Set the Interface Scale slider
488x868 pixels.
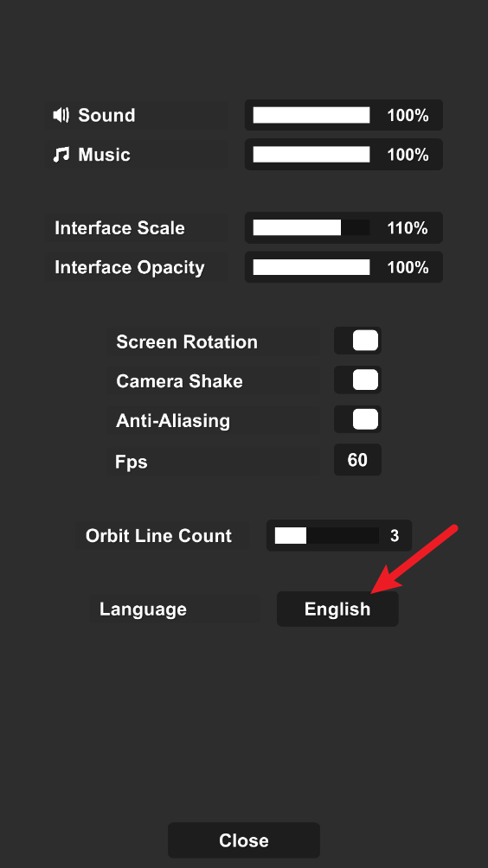point(311,227)
